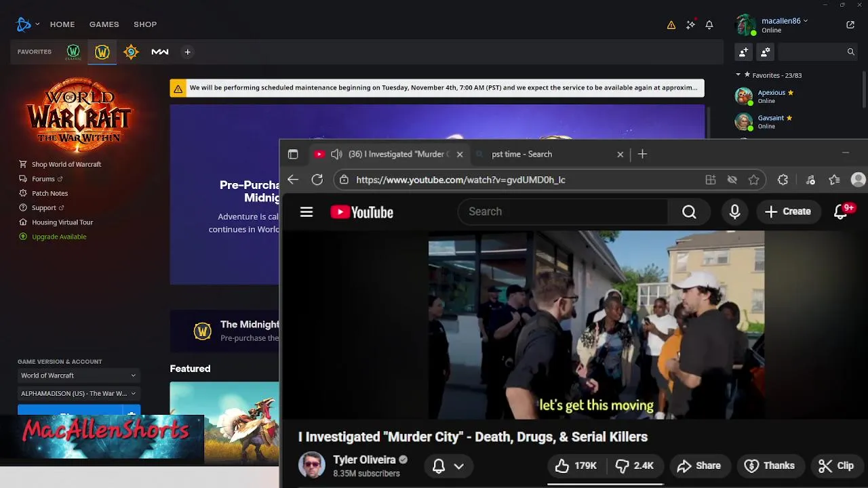Viewport: 868px width, 488px height.
Task: Click the YouTube Create button
Action: click(787, 212)
